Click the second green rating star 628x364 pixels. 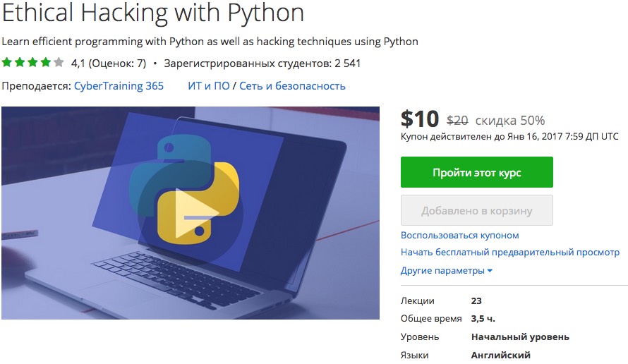tap(20, 62)
